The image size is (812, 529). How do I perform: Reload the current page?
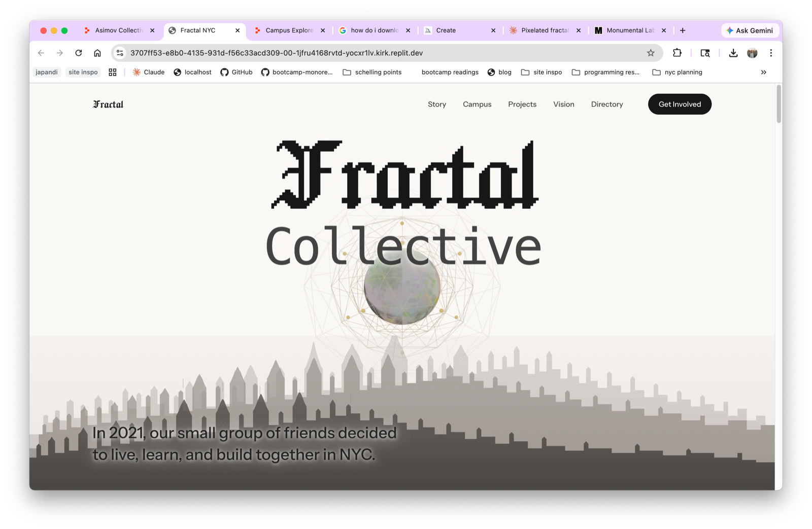pos(78,53)
